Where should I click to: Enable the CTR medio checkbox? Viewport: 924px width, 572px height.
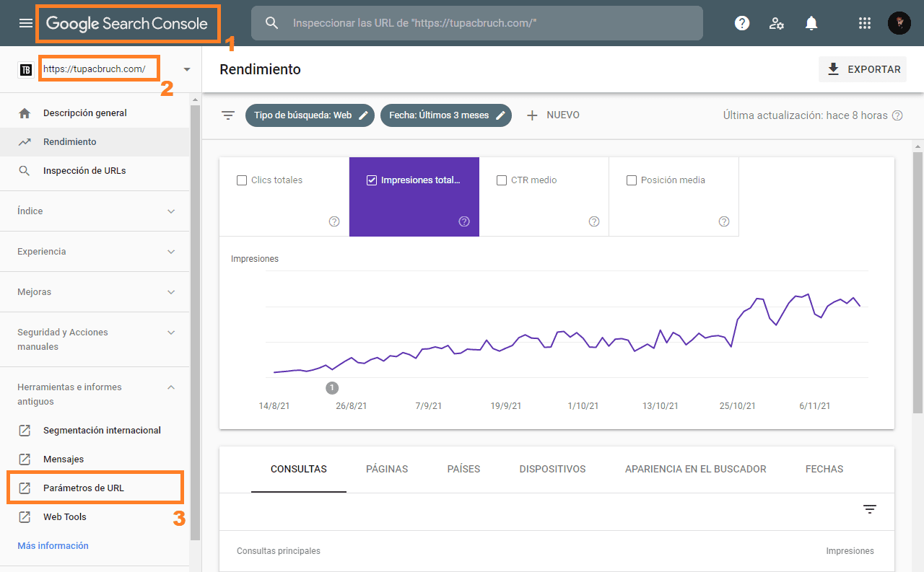pos(502,180)
